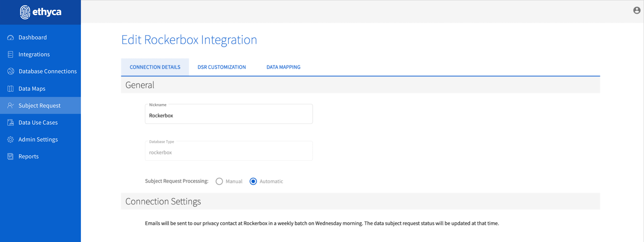Select Automatic subject request processing
Screen dimensions: 644x242
pos(253,181)
